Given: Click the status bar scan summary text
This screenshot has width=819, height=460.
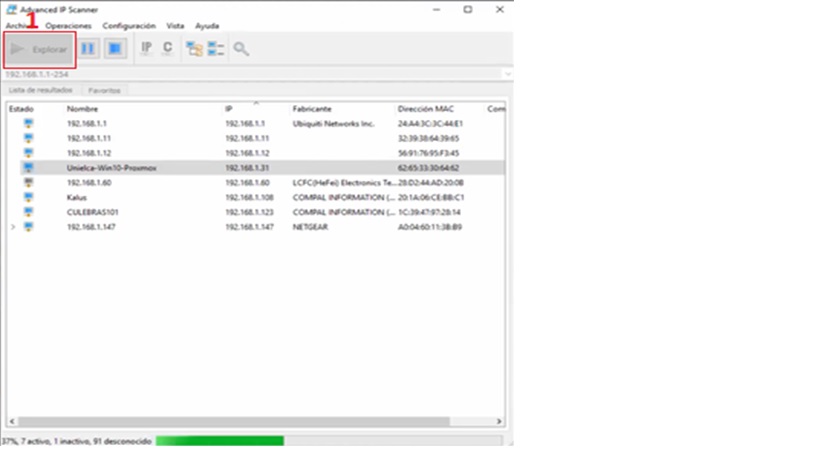Looking at the screenshot, I should (77, 441).
